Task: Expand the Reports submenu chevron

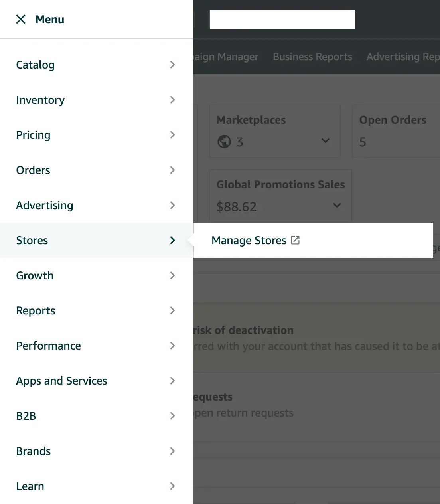Action: 172,310
